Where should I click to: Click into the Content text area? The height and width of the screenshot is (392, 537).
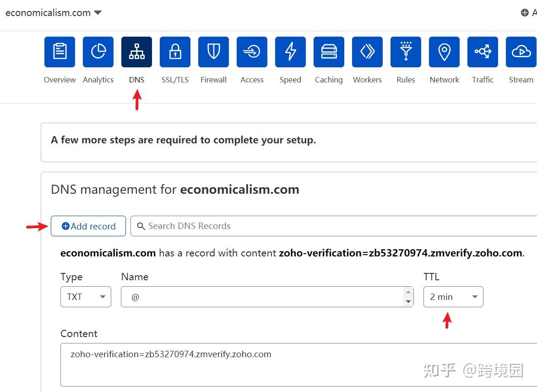[x=298, y=365]
